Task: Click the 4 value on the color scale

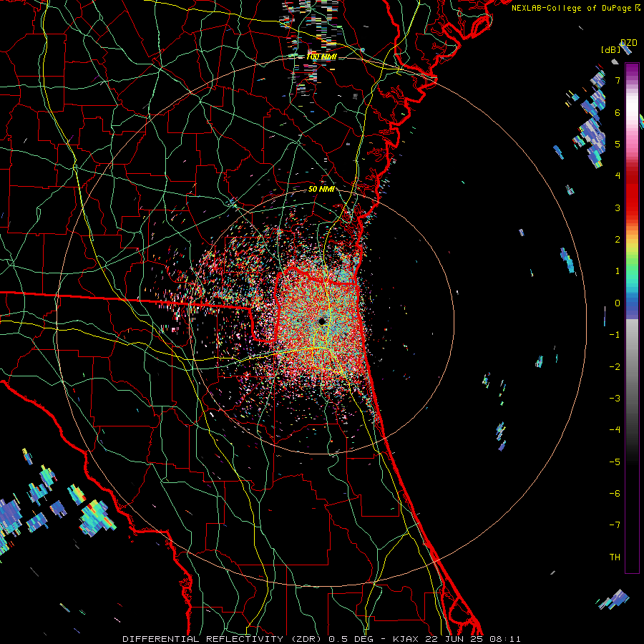Action: point(618,176)
